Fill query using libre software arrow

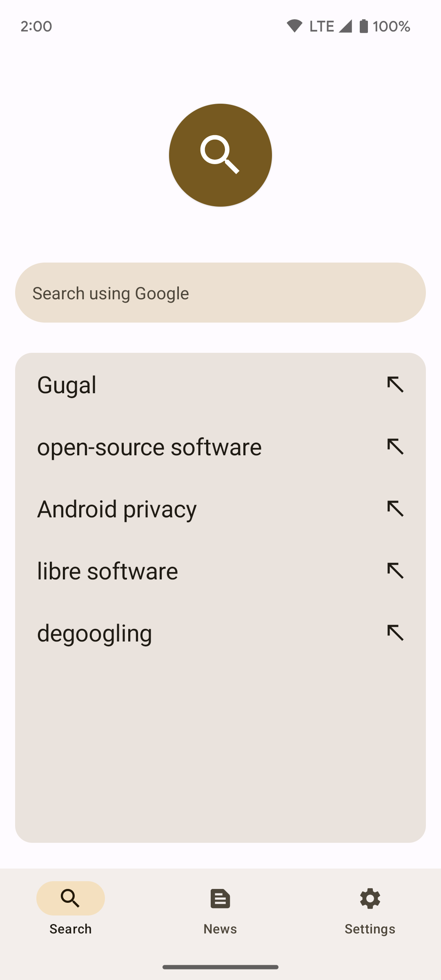[x=395, y=571]
